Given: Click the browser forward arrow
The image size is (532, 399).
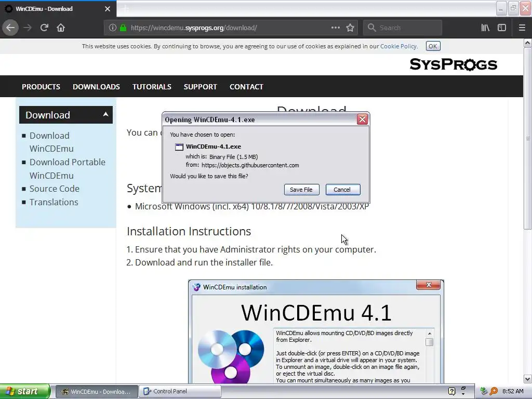Looking at the screenshot, I should 28,28.
